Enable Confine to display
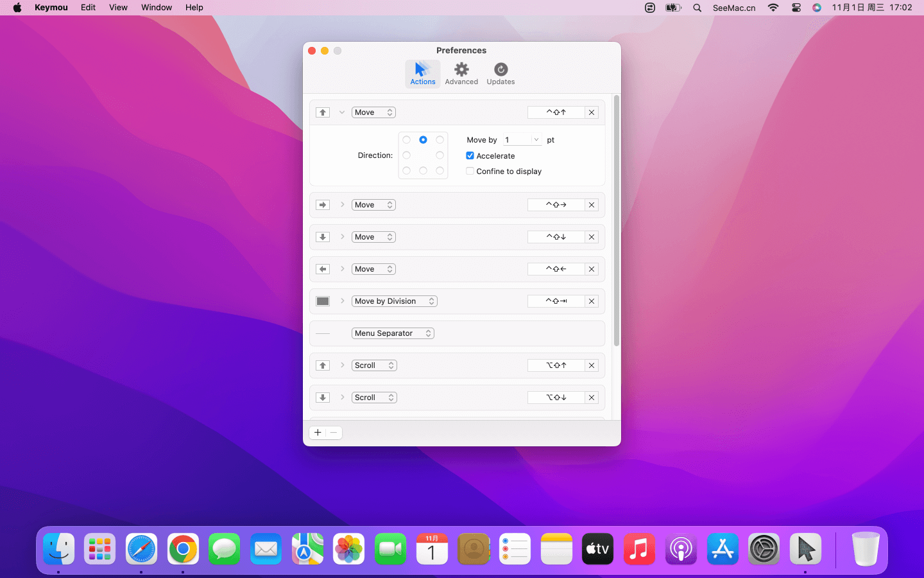 [x=470, y=171]
